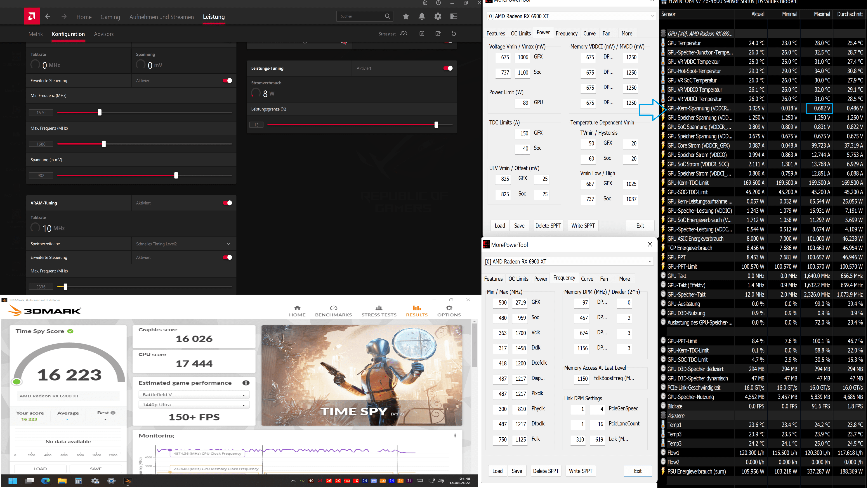Toggle Erweiterte Steuerung under Taktrate
This screenshot has height=488, width=868.
pos(227,81)
